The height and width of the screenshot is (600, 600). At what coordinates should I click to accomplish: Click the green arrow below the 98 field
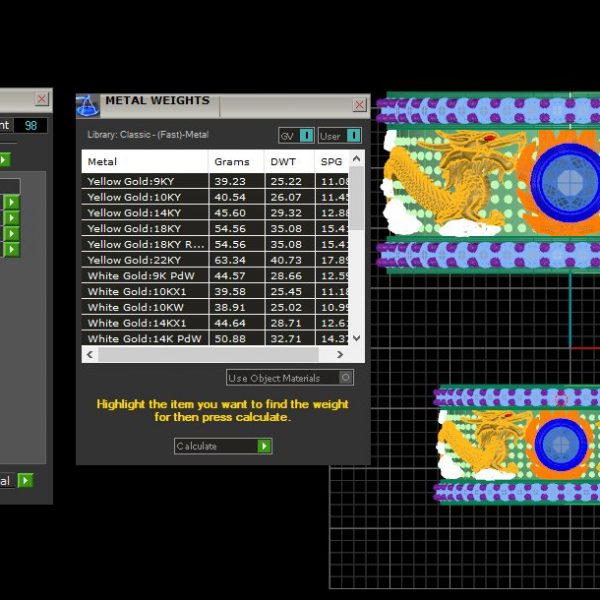point(4,160)
